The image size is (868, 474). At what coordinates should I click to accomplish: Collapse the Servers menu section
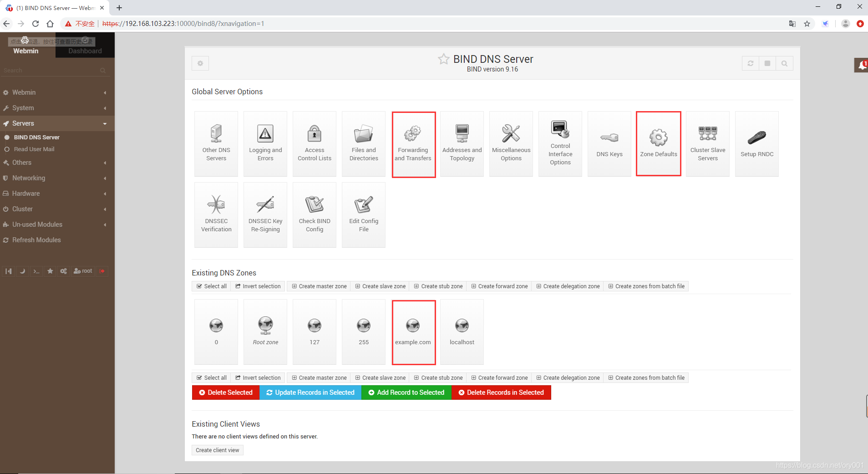point(57,123)
